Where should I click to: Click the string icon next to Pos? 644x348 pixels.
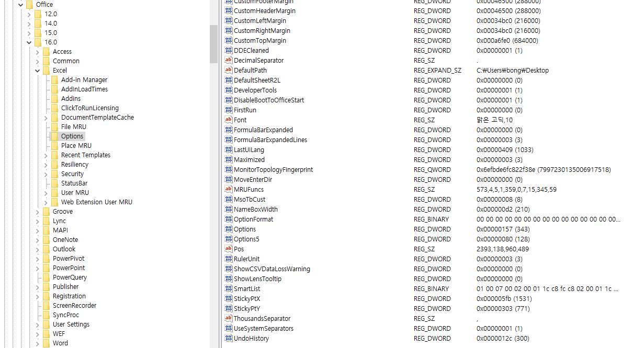point(228,249)
